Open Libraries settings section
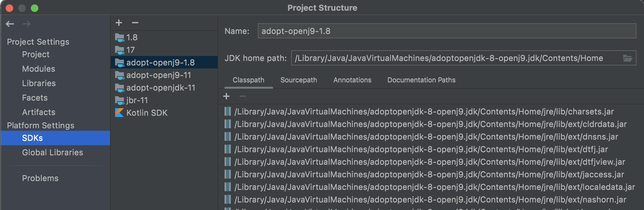The width and height of the screenshot is (644, 210). (x=39, y=83)
